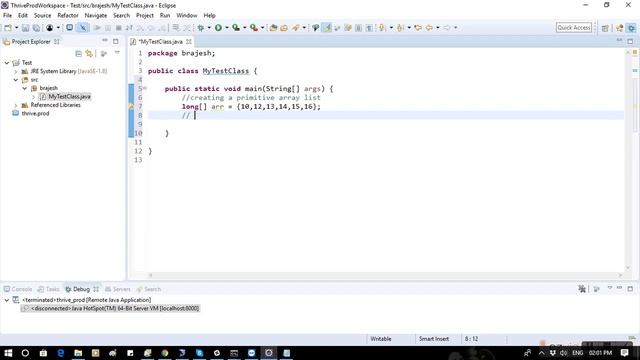Open the File menu
640x360 pixels.
(x=7, y=16)
